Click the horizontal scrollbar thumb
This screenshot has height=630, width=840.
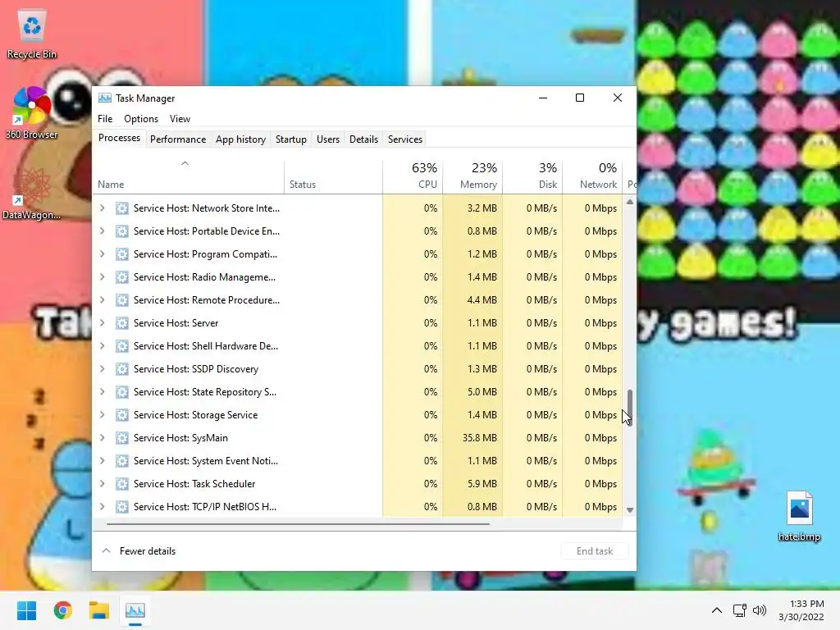pyautogui.click(x=298, y=524)
